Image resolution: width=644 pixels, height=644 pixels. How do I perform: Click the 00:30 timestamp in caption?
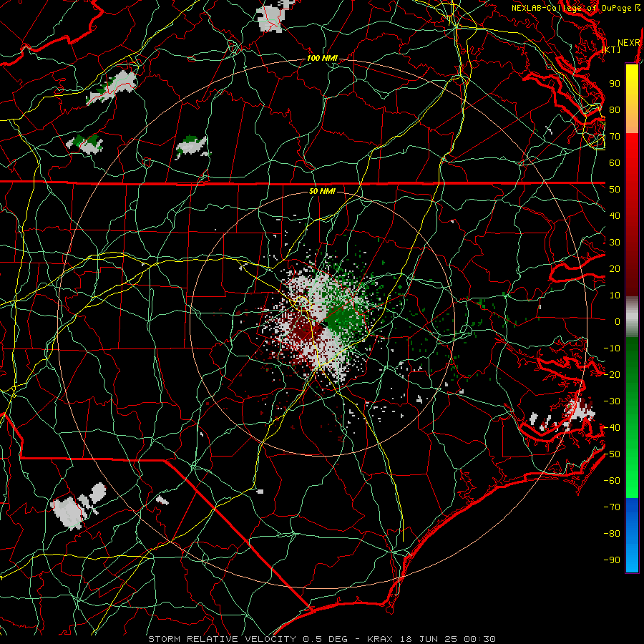point(481,639)
